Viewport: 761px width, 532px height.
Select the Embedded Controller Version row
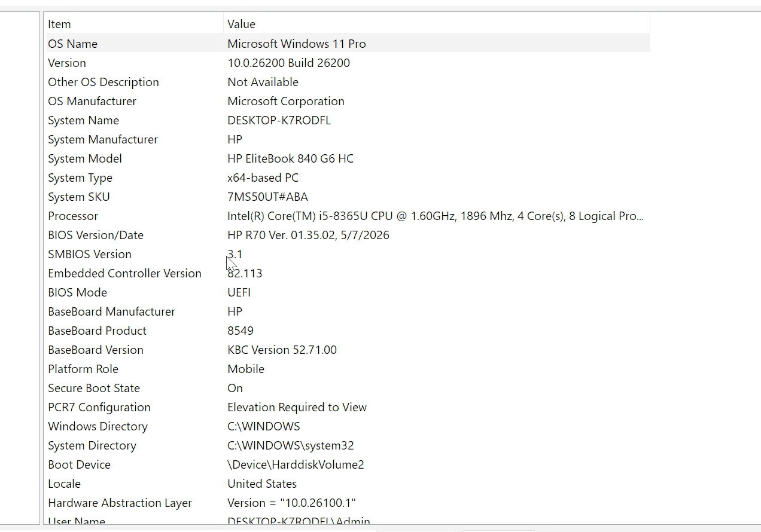click(x=348, y=273)
